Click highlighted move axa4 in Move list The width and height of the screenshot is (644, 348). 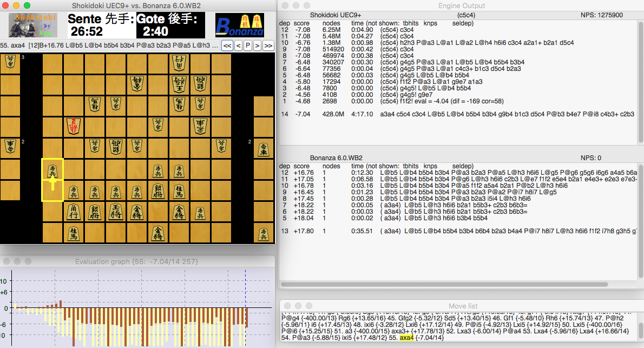click(406, 338)
